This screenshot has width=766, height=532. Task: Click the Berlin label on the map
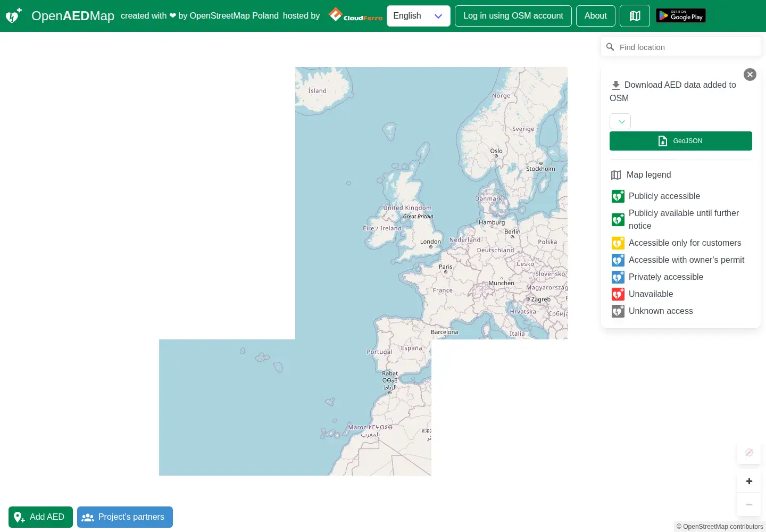tap(512, 231)
